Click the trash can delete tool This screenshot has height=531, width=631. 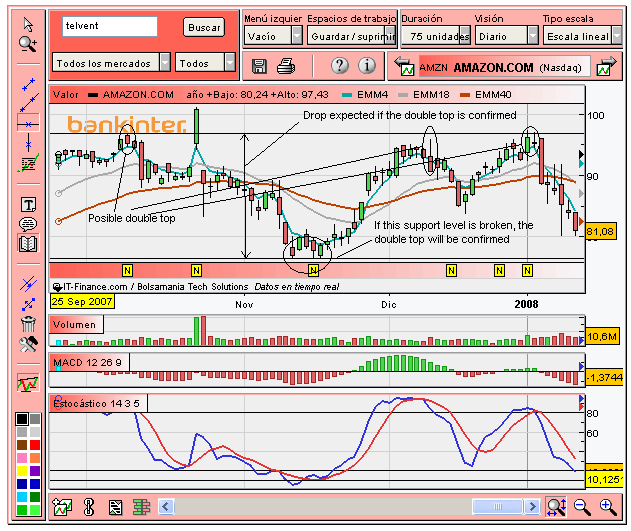28,324
